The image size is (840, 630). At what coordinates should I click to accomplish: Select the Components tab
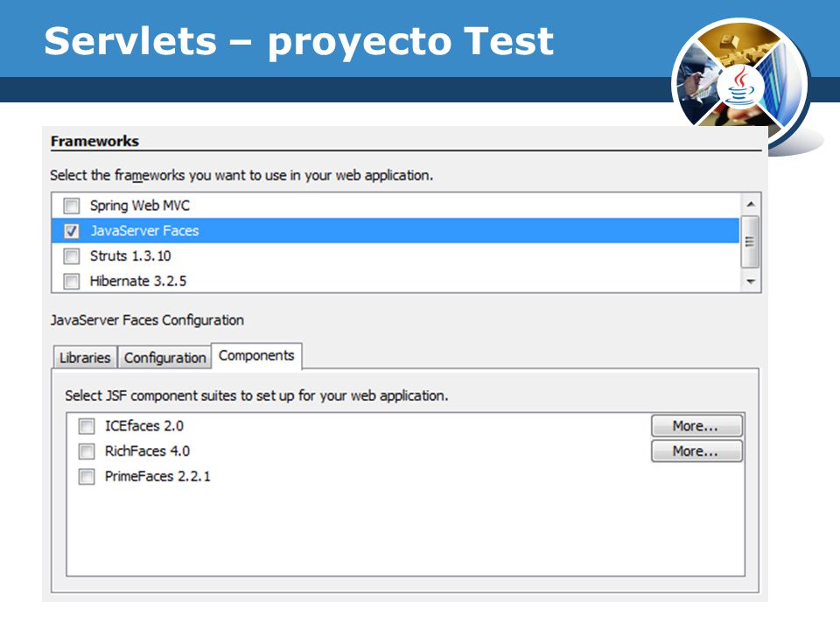pos(256,356)
